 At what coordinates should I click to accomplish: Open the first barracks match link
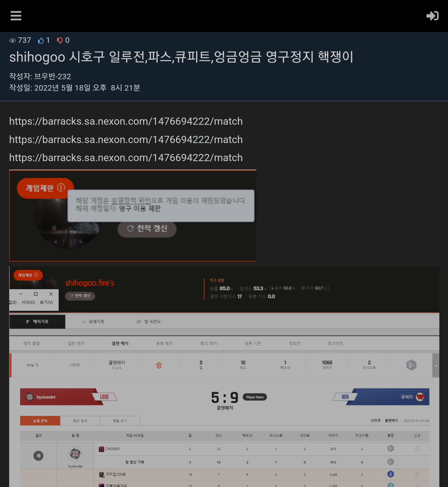pos(126,121)
